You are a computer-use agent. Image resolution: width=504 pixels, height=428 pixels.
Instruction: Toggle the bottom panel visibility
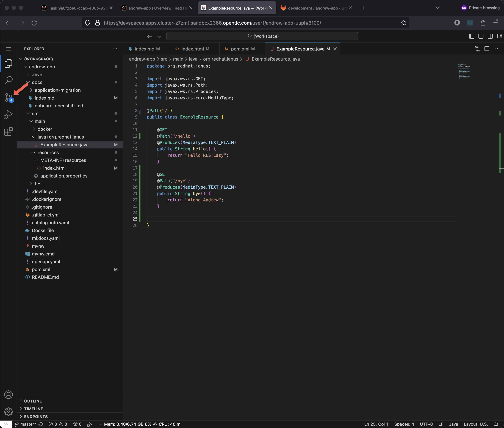pos(481,36)
